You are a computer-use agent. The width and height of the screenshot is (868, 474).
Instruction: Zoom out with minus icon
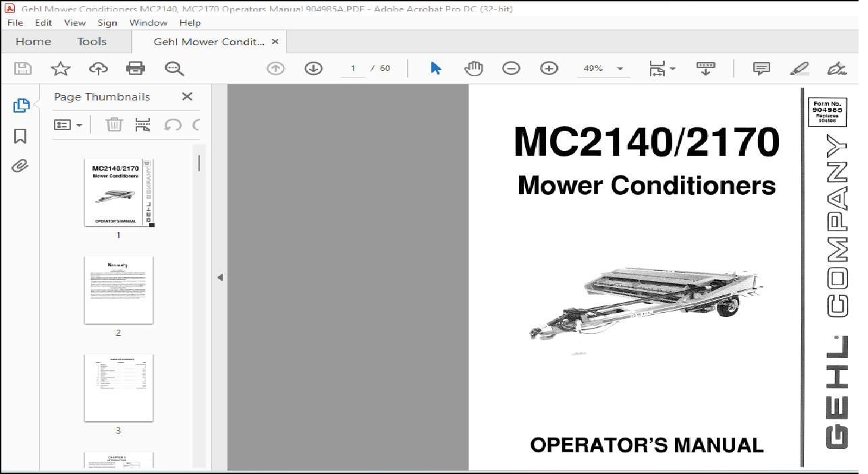coord(511,68)
